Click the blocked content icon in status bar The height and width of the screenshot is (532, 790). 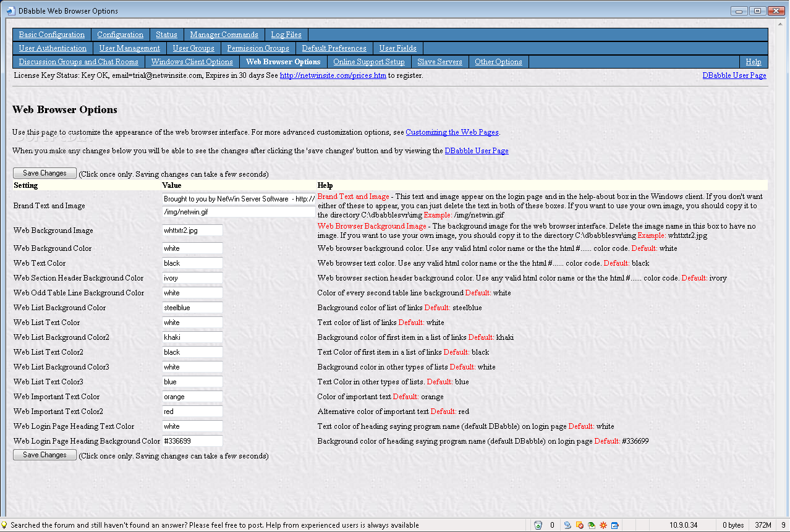(x=579, y=525)
